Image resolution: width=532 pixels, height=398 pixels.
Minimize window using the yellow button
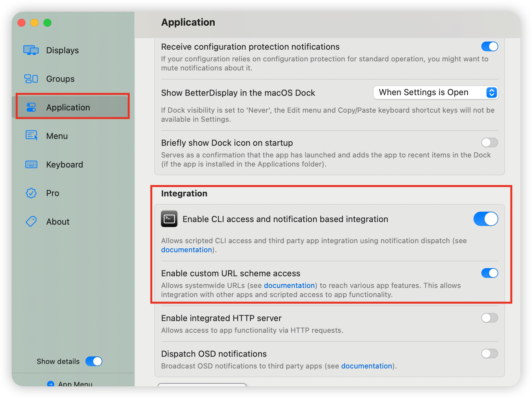coord(34,23)
